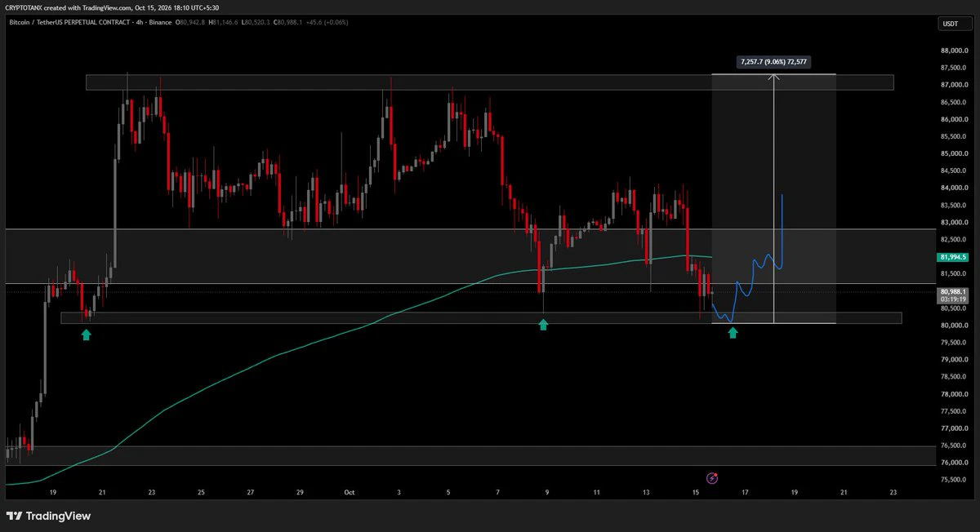This screenshot has width=980, height=532.
Task: Click the date axis label "3" after Oct
Action: (399, 493)
